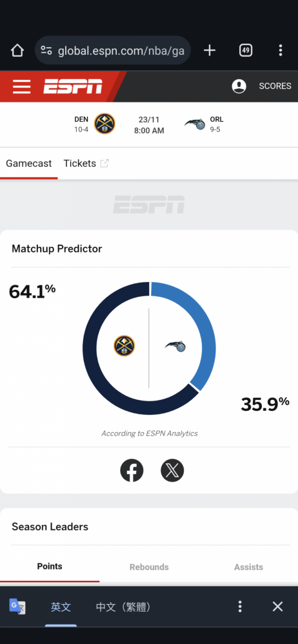Open the tab switcher showing 49 tabs

246,50
